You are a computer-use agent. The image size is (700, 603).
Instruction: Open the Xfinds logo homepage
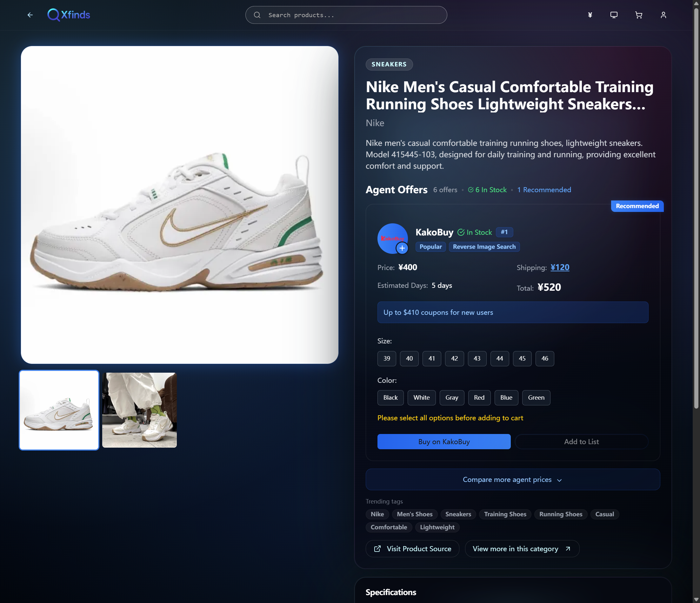click(69, 15)
